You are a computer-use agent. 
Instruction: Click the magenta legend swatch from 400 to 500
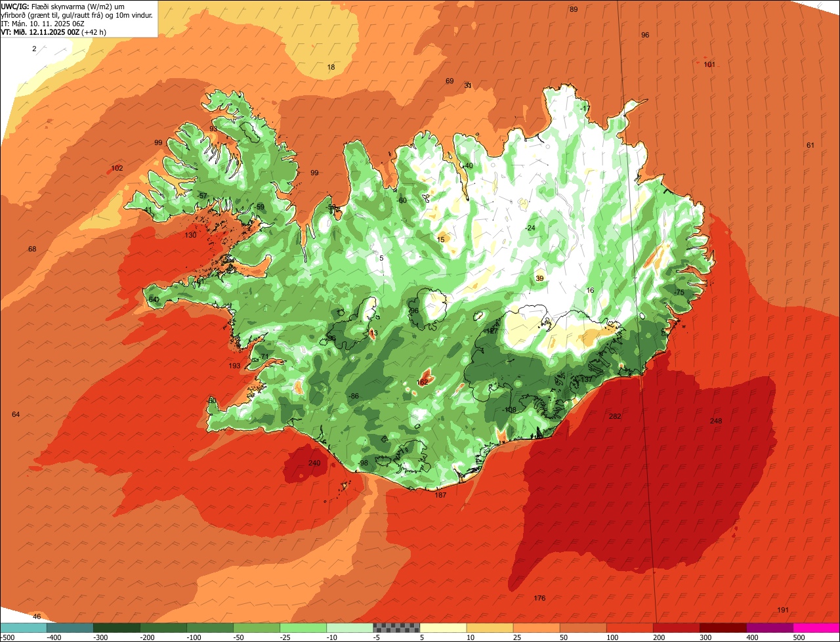pyautogui.click(x=768, y=628)
